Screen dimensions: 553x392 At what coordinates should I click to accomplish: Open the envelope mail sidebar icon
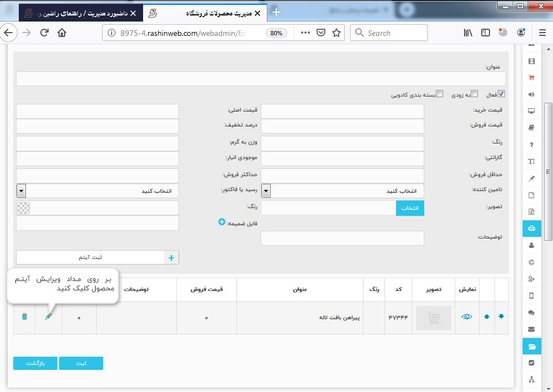point(531,329)
